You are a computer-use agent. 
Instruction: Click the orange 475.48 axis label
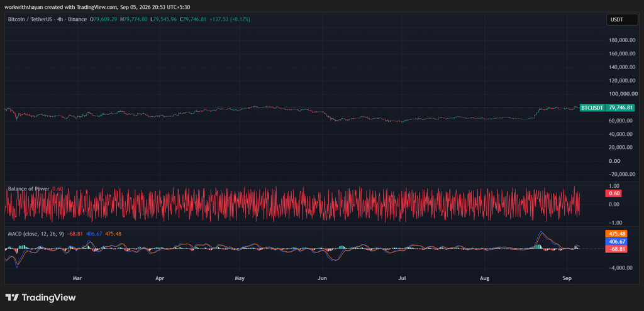[616, 234]
